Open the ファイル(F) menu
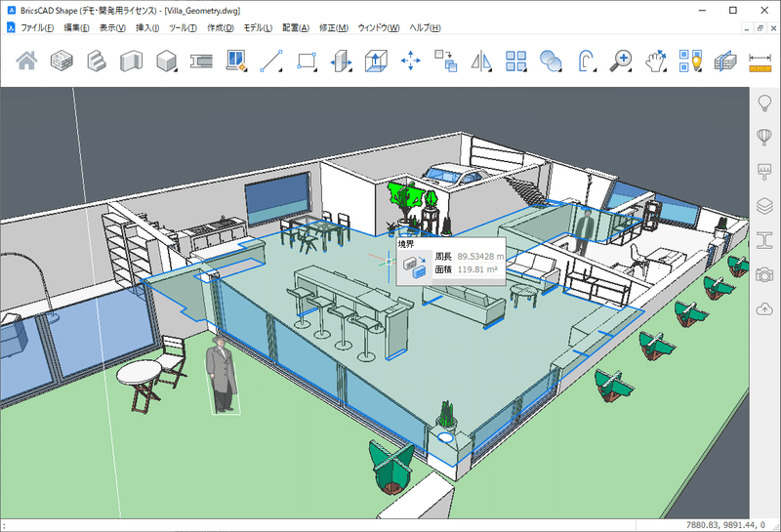781x532 pixels. coord(36,28)
